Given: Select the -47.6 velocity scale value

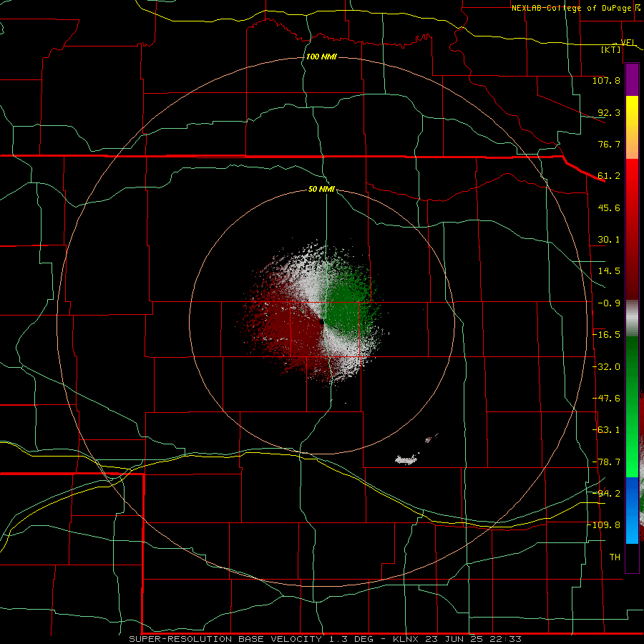Looking at the screenshot, I should [x=606, y=399].
